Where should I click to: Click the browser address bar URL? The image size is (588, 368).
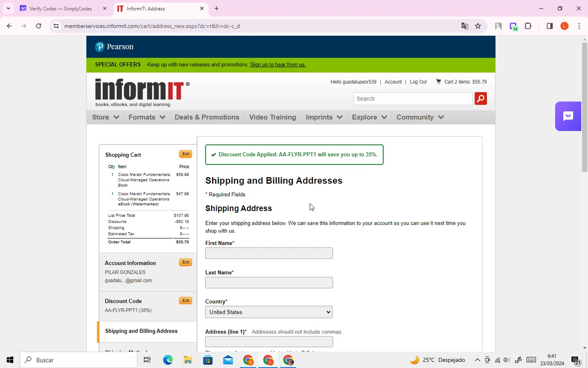152,26
